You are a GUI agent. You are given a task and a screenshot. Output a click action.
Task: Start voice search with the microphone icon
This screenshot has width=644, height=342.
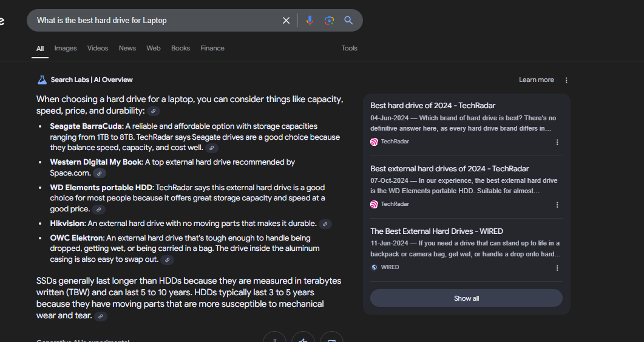[x=310, y=21]
